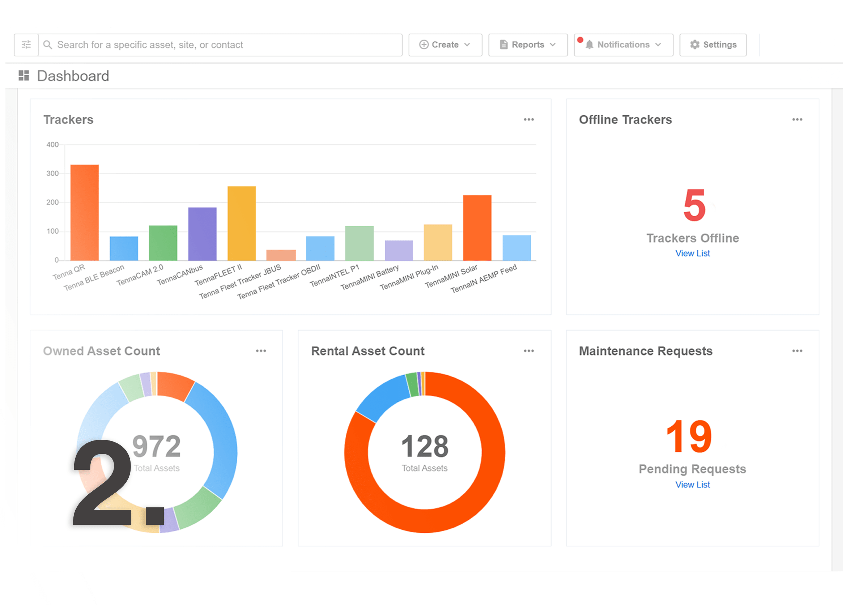Screen dimensions: 868x605
Task: Click the Dashboard grid icon
Action: coord(24,76)
